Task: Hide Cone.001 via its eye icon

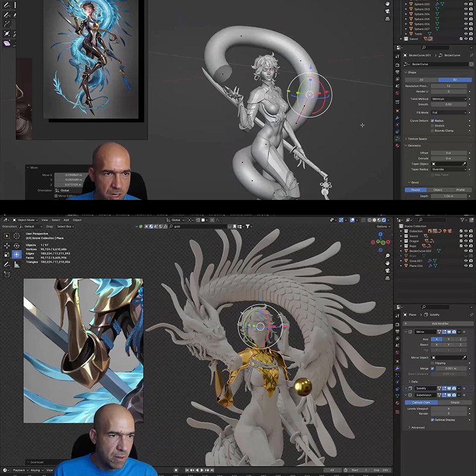Action: [466, 261]
